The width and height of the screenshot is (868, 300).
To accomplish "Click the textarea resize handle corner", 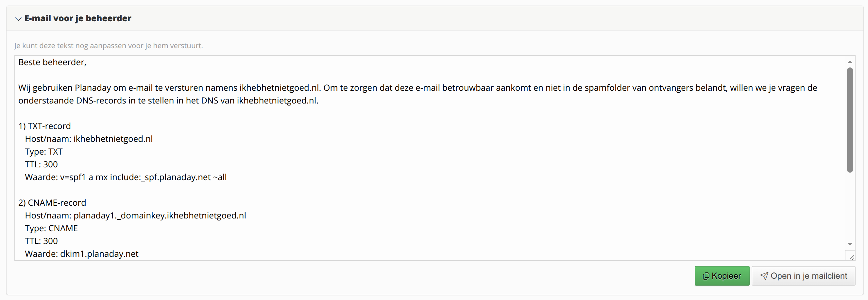I will [851, 257].
